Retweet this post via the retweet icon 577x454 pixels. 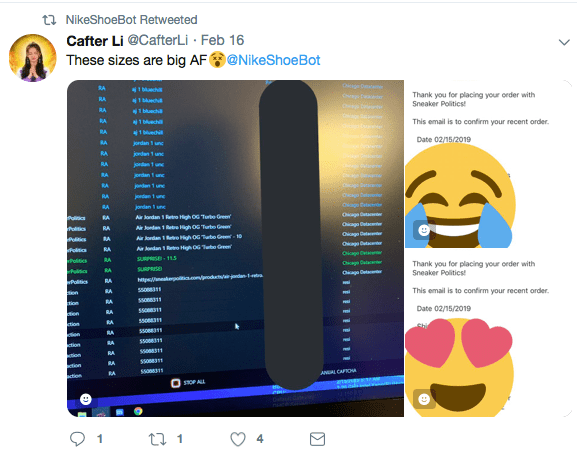(157, 439)
